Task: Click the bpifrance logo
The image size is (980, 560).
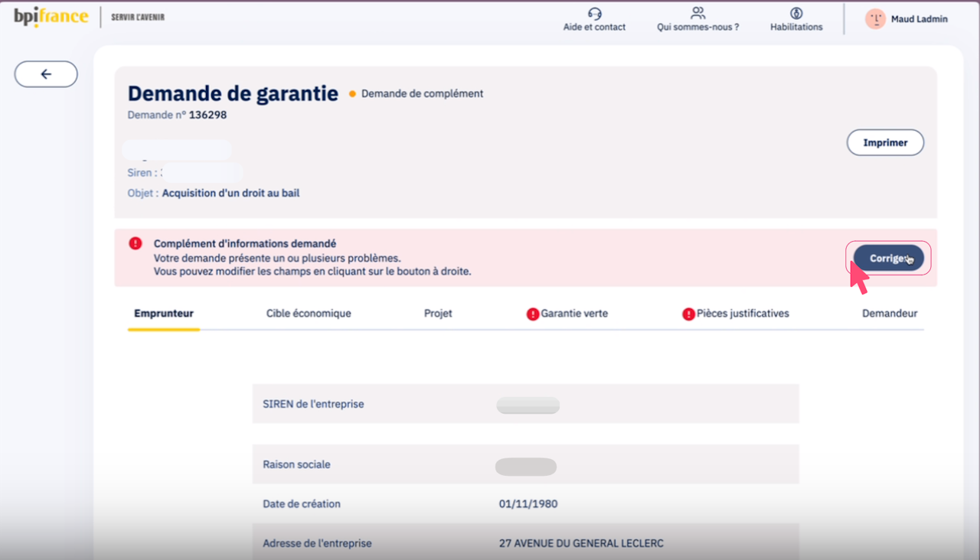Action: click(x=51, y=17)
